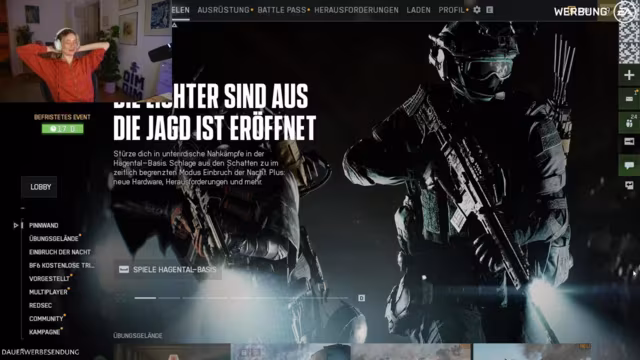Open the settings gear in top navigation
Image resolution: width=640 pixels, height=360 pixels.
477,10
